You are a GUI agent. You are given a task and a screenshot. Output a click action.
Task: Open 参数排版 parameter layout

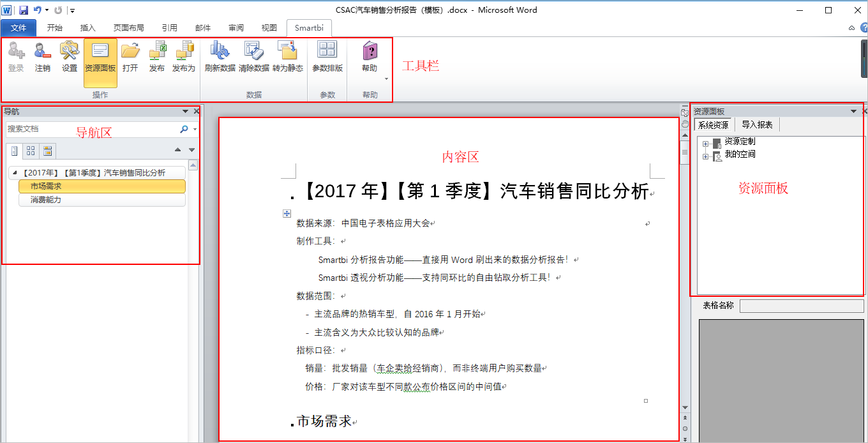[327, 57]
